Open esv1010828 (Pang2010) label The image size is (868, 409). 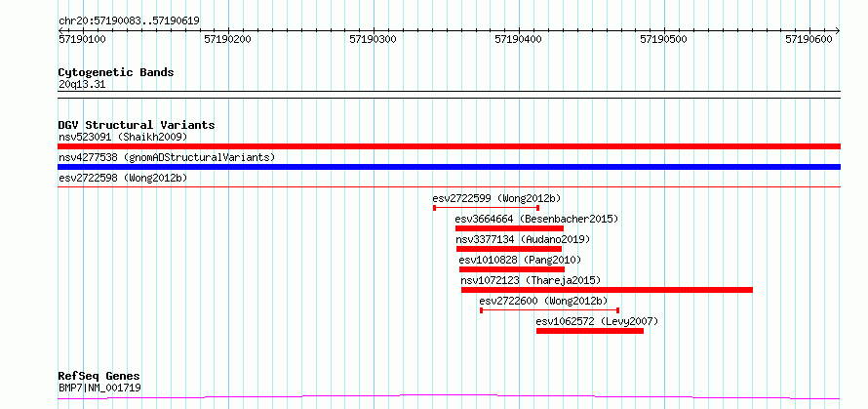[520, 260]
